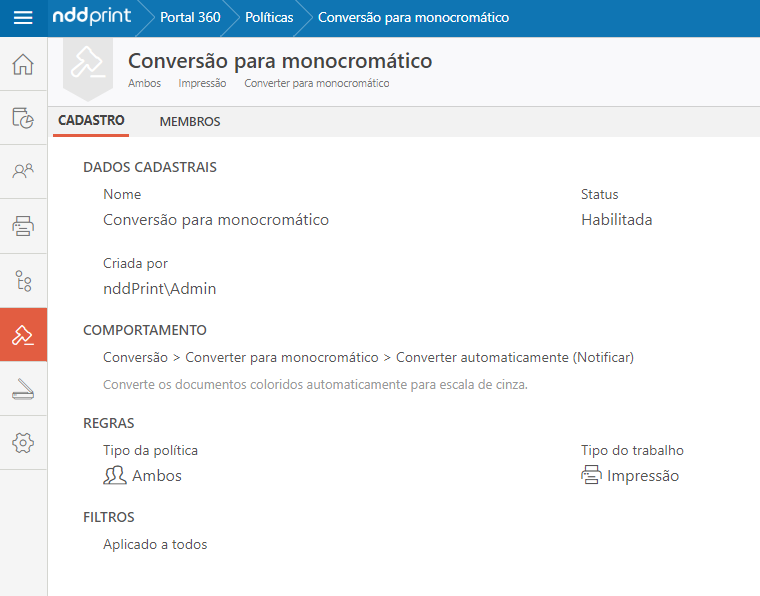Navigate to Portal 360 breadcrumb
760x596 pixels.
(x=190, y=18)
